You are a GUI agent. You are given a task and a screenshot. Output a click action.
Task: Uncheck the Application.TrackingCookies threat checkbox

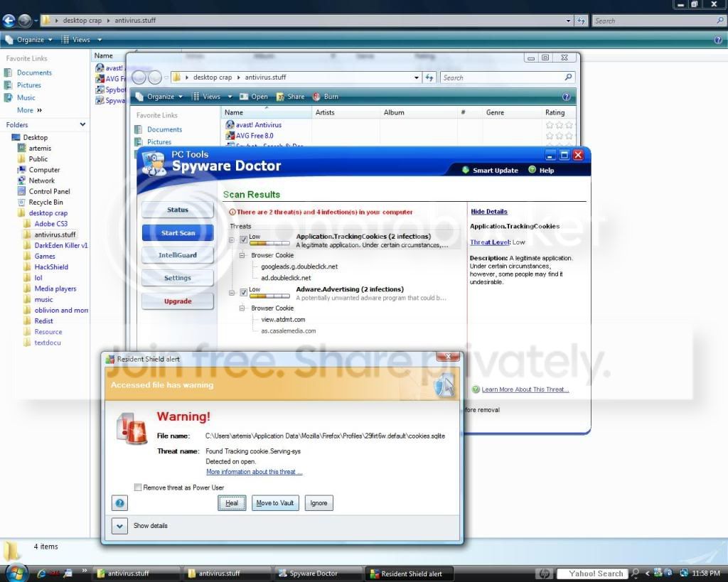(x=244, y=239)
